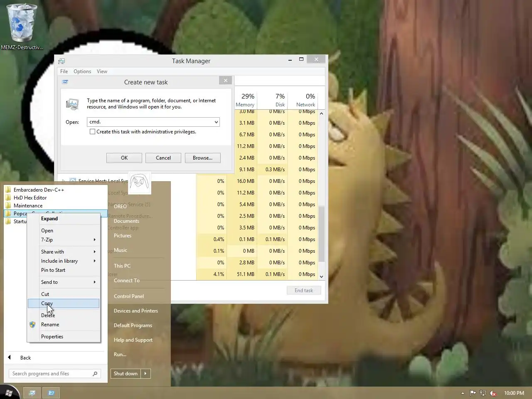Open Task Manager File menu

click(64, 71)
